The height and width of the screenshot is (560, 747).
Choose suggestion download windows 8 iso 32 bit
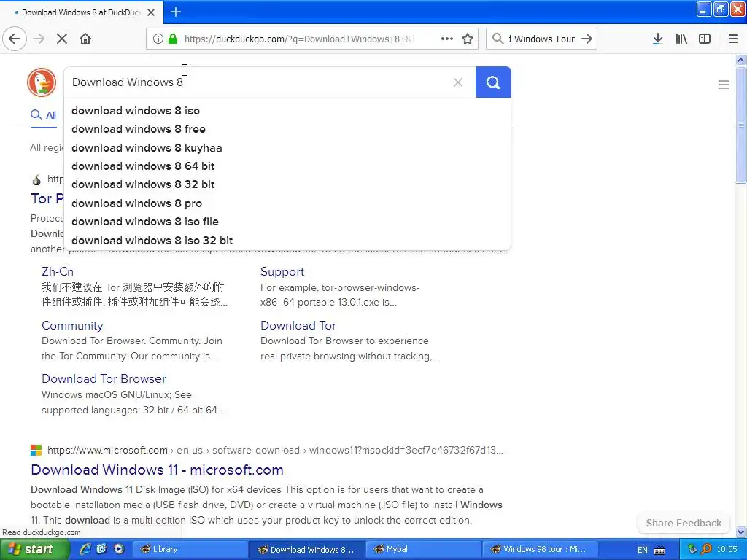[287, 241]
